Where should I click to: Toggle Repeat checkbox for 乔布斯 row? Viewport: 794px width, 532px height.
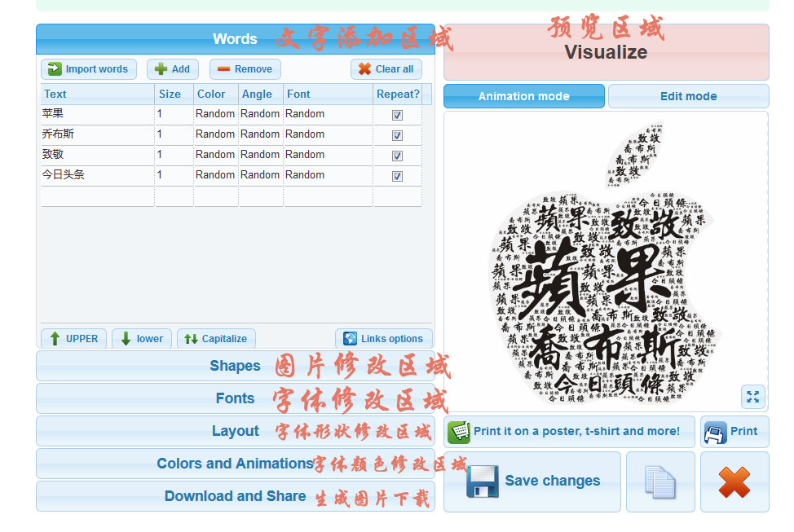(x=398, y=136)
